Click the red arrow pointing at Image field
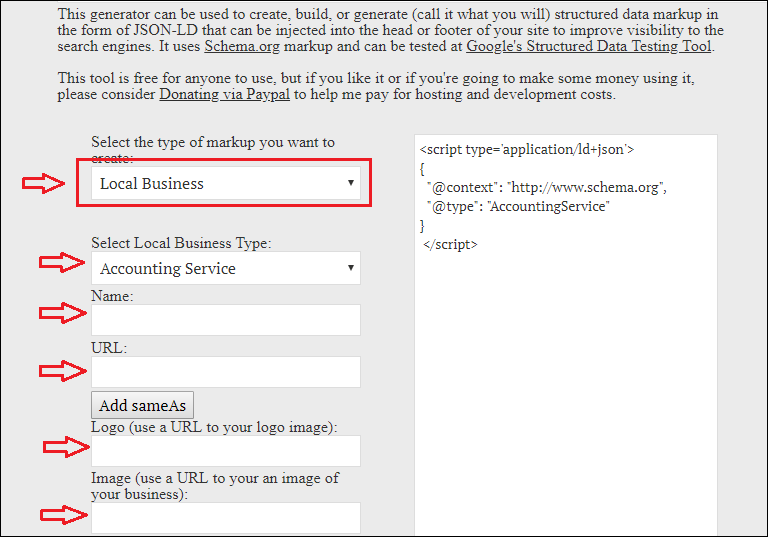Viewport: 768px width, 537px height. pos(59,515)
